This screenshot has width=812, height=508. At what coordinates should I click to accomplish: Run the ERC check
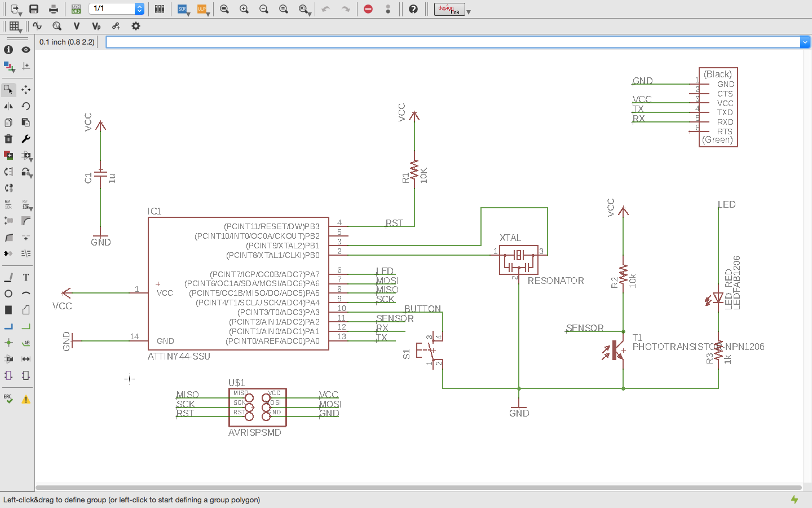coord(8,398)
